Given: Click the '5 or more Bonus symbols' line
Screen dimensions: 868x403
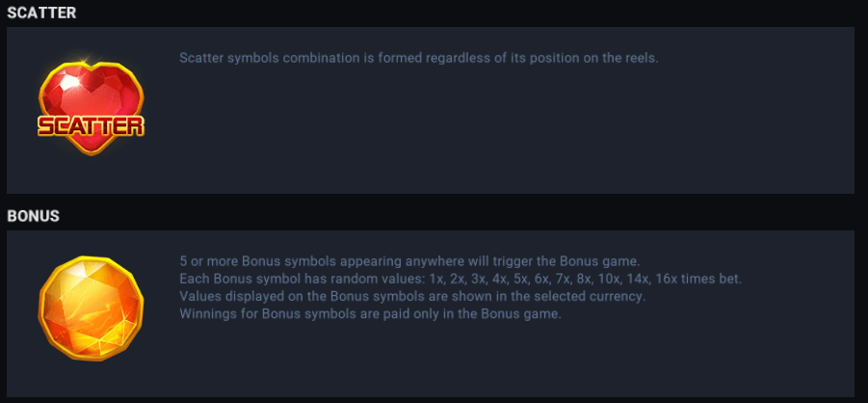Looking at the screenshot, I should click(x=408, y=262).
